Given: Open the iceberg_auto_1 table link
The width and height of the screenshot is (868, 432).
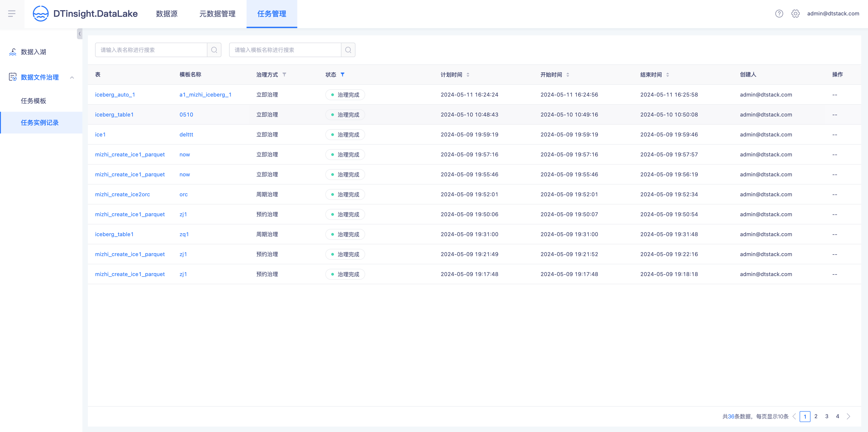Looking at the screenshot, I should 115,95.
